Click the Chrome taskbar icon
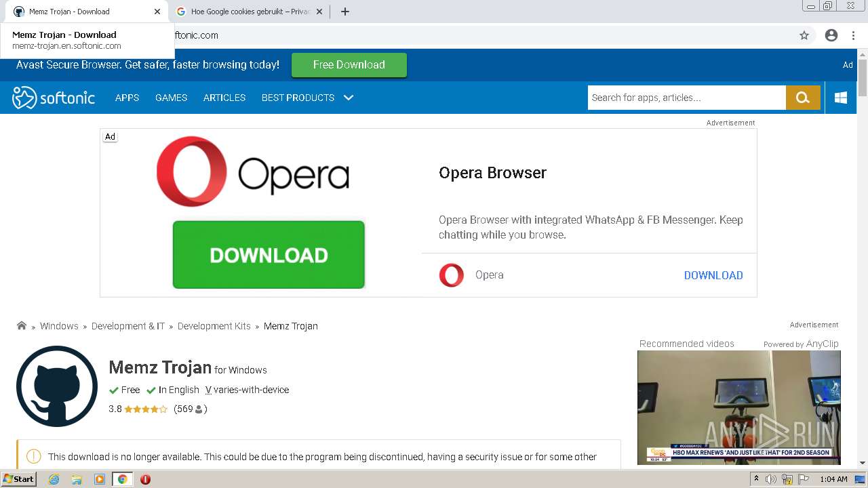The width and height of the screenshot is (868, 488). [122, 479]
